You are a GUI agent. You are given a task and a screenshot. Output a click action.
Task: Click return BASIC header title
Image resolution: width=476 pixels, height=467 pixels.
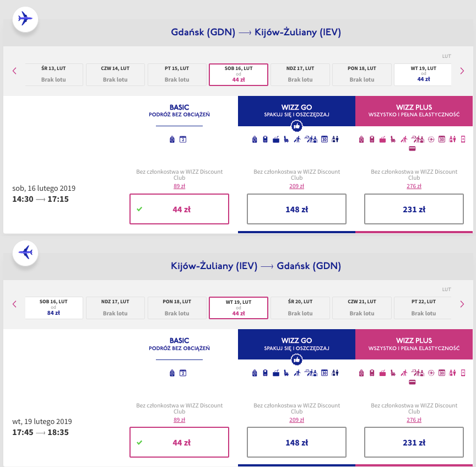coord(179,341)
